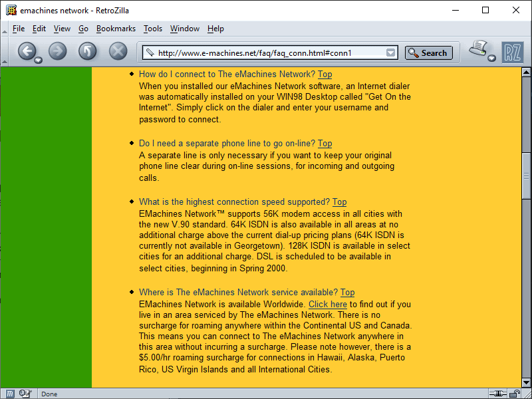532x399 pixels.
Task: Click the RZ RetroZilla logo icon
Action: coord(512,52)
